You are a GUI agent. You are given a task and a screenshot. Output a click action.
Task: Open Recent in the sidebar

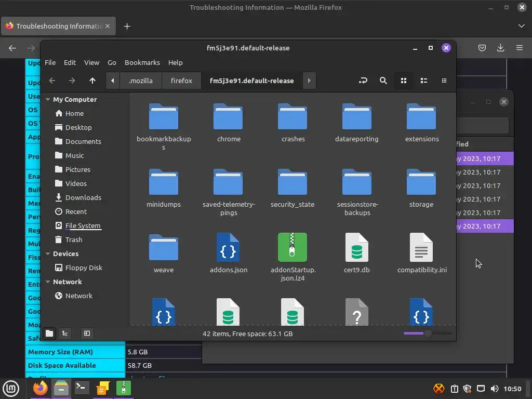[x=71, y=212]
